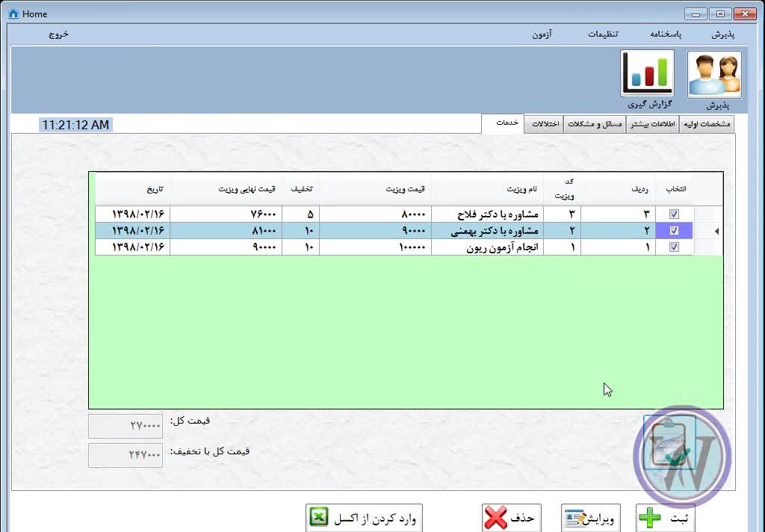Screen dimensions: 765x532
Task: Click the Home icon in title bar
Action: [x=13, y=13]
